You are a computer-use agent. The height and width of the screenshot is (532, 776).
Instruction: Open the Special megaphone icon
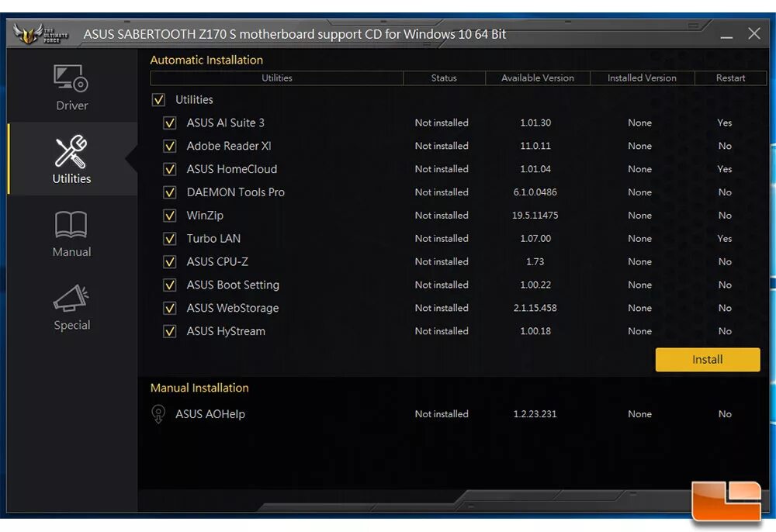pyautogui.click(x=71, y=298)
